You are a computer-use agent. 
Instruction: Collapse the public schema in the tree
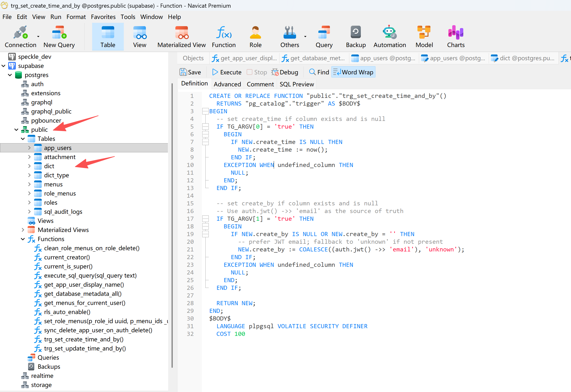(16, 130)
